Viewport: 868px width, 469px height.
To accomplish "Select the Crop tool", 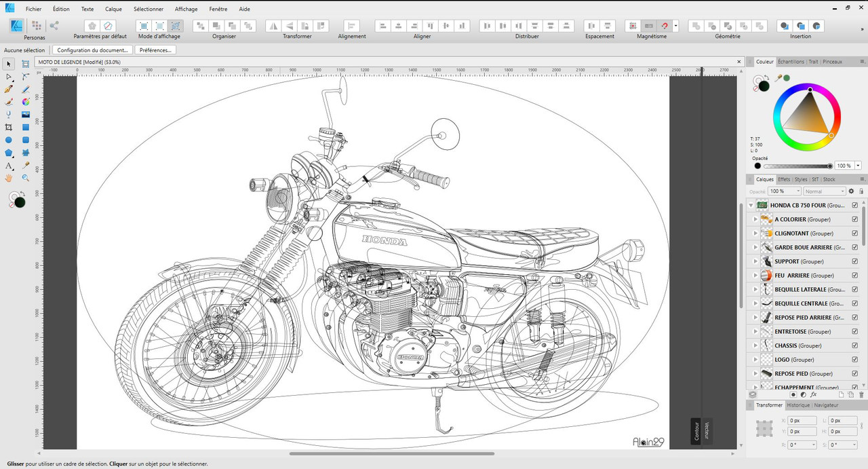I will point(9,127).
